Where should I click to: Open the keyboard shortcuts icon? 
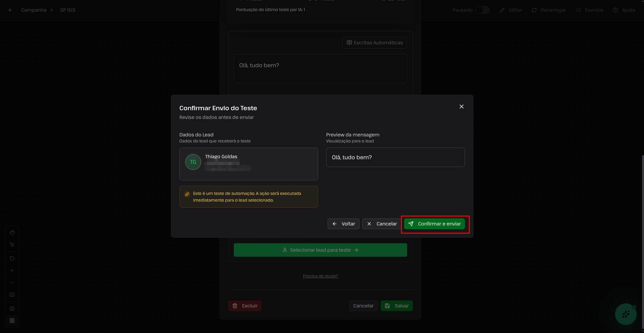coord(12,295)
